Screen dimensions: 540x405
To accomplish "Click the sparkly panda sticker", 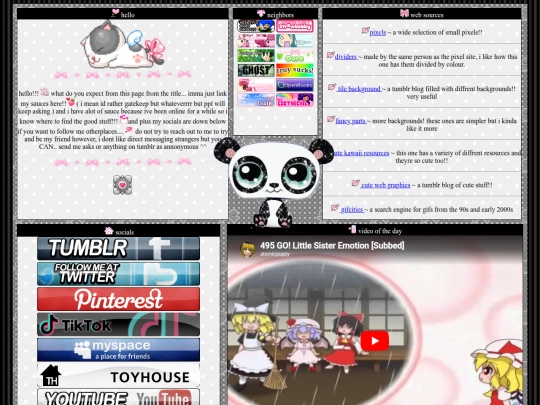I will click(274, 182).
